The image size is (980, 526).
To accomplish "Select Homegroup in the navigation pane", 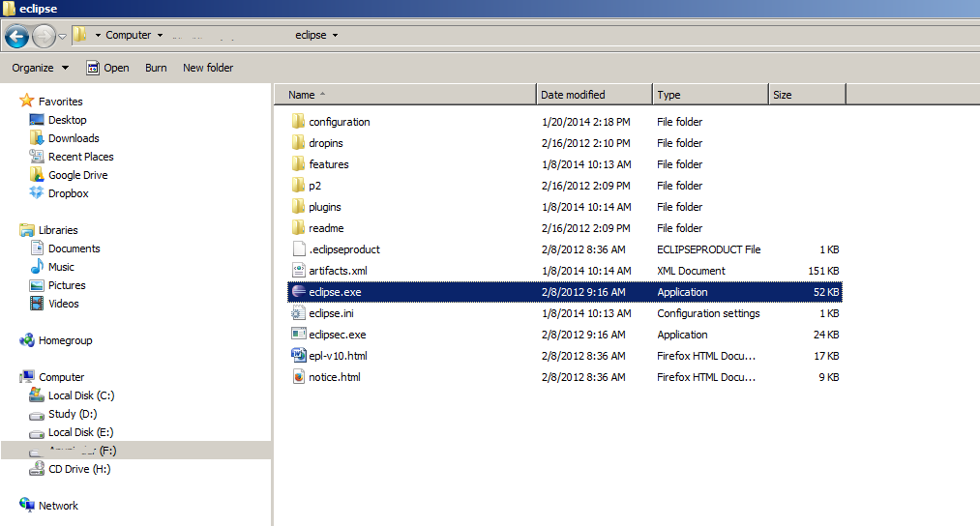I will [66, 339].
